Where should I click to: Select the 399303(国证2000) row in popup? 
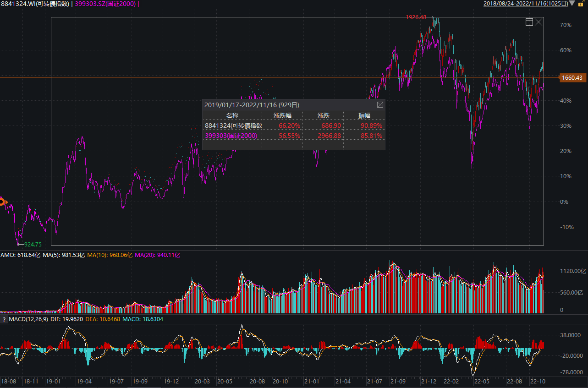coord(231,136)
